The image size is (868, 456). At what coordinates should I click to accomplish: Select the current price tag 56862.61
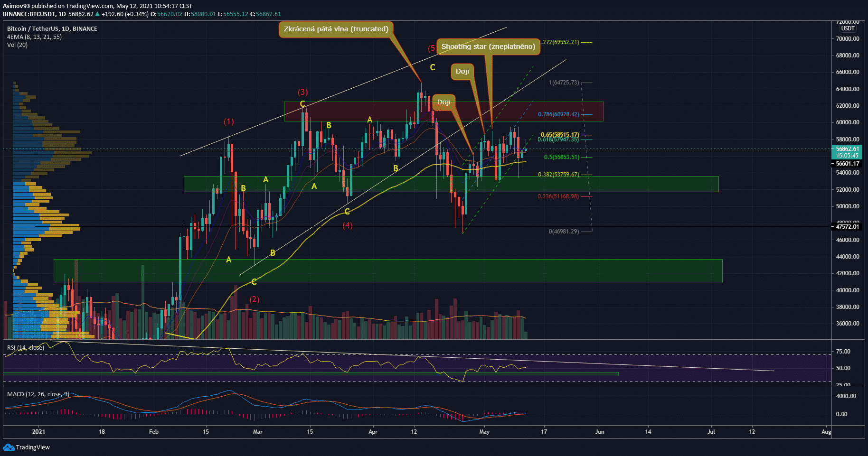(x=847, y=149)
